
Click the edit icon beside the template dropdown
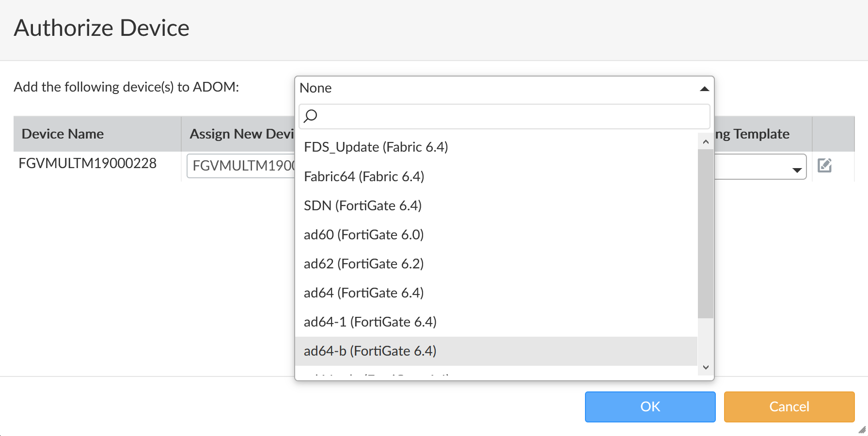824,166
